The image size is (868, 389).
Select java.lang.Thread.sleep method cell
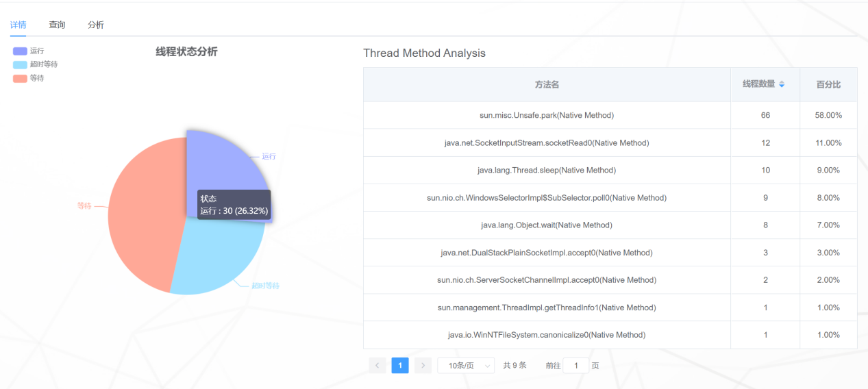(x=547, y=170)
